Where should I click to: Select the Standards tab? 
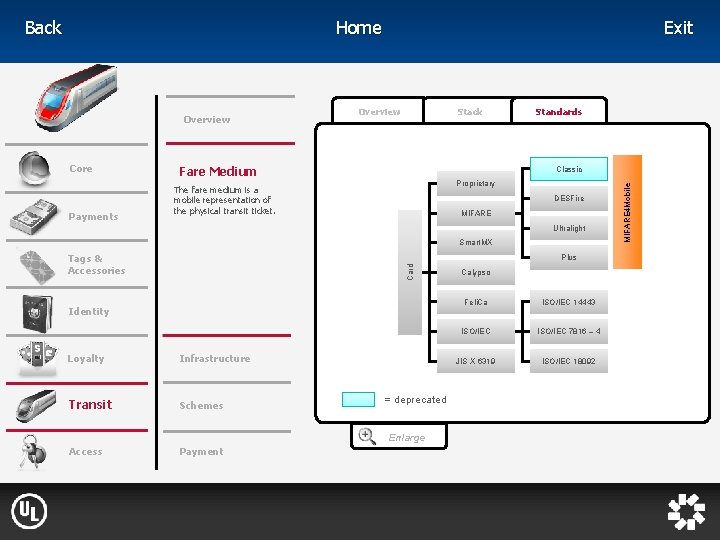pos(559,111)
